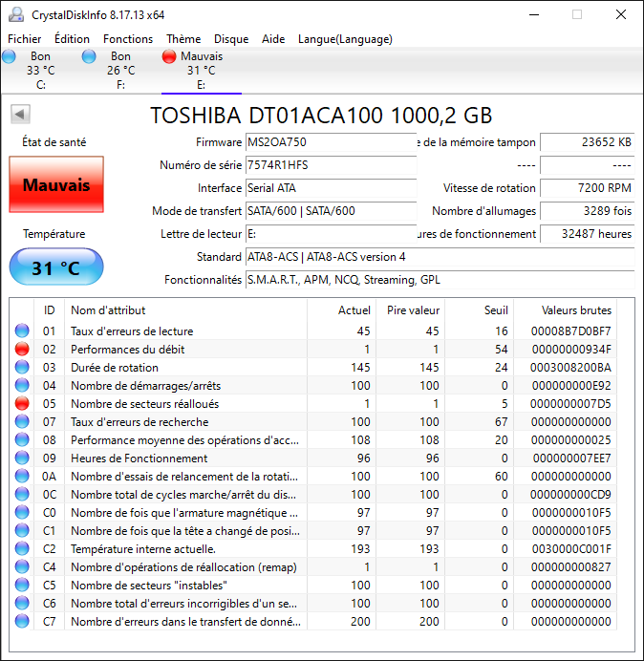Click raw value 0030000C001F
Viewport: 644px width, 661px height.
(x=571, y=549)
